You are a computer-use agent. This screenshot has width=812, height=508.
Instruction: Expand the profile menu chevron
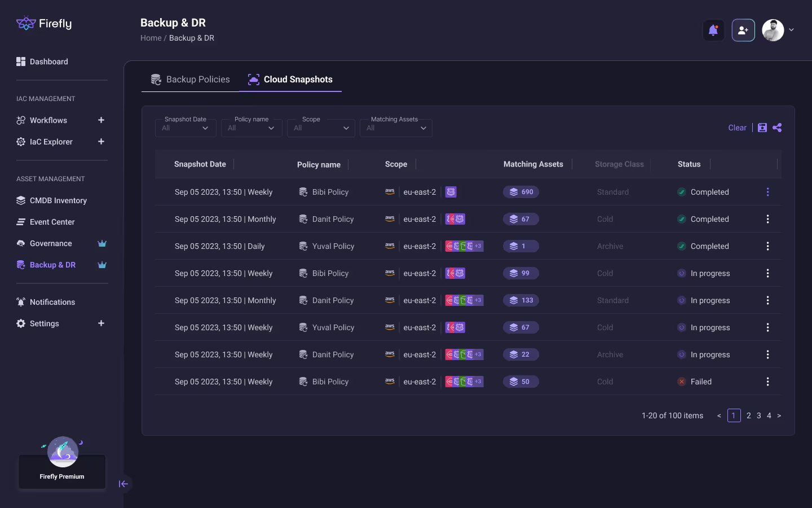[x=791, y=30]
